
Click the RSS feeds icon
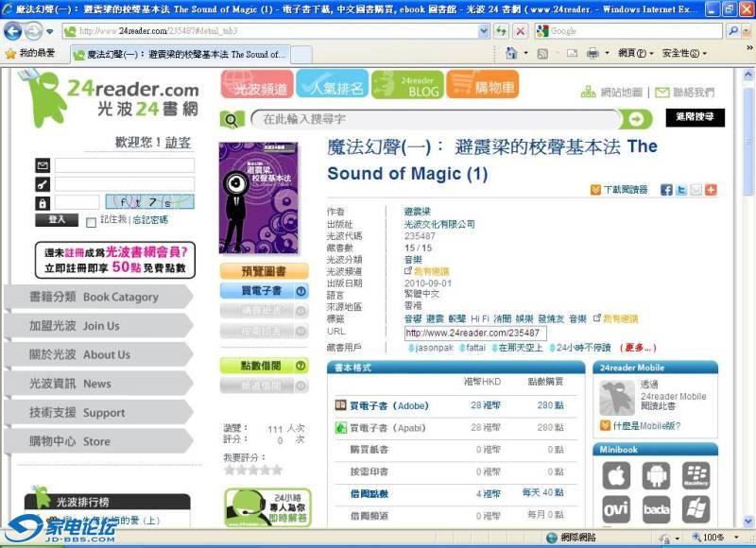(x=542, y=54)
